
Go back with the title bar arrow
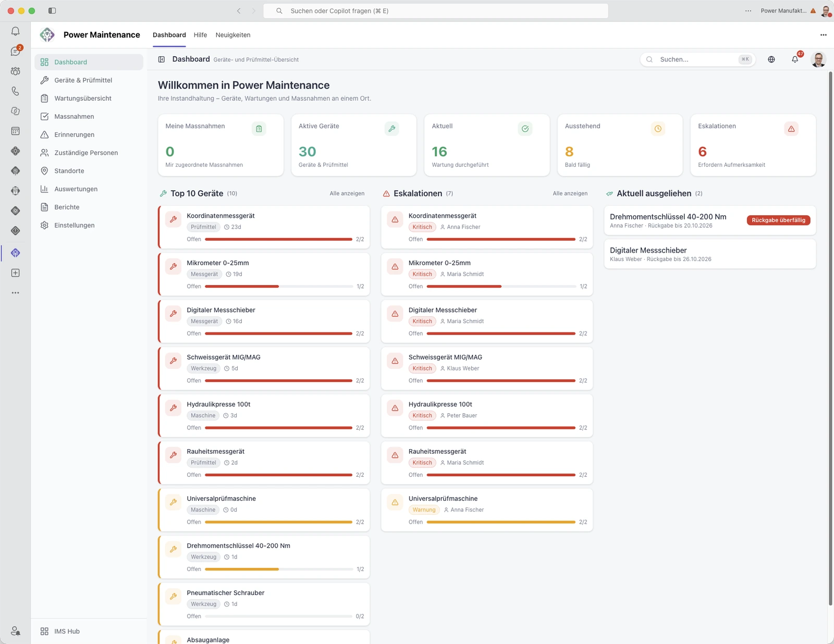pos(239,11)
